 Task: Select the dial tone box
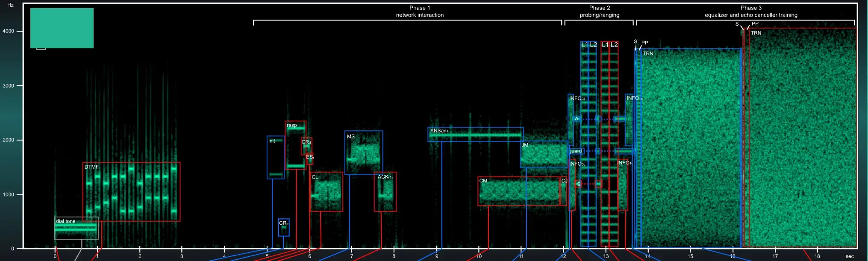click(76, 229)
